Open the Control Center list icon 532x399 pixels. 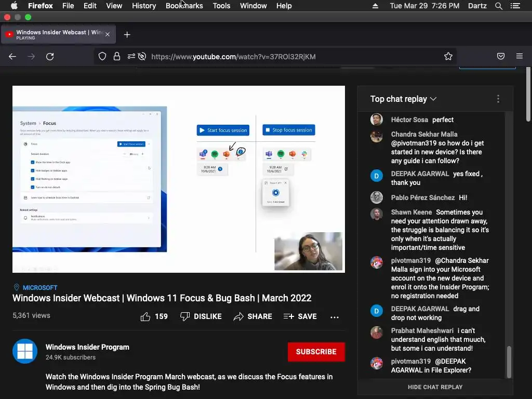point(515,6)
